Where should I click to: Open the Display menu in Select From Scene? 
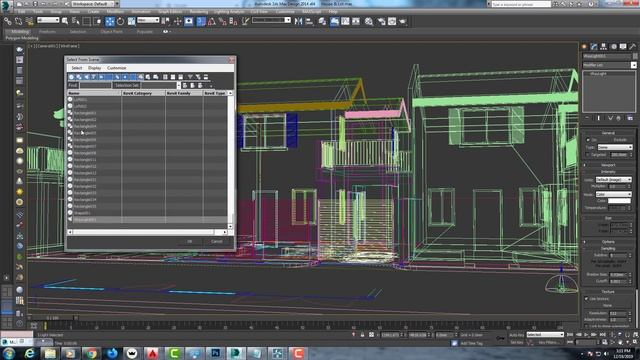pos(94,68)
